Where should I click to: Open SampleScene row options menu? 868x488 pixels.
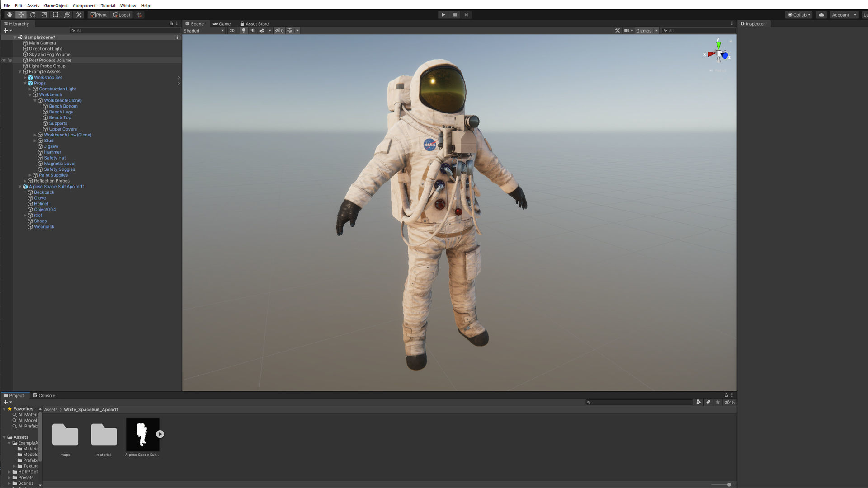[x=177, y=38]
